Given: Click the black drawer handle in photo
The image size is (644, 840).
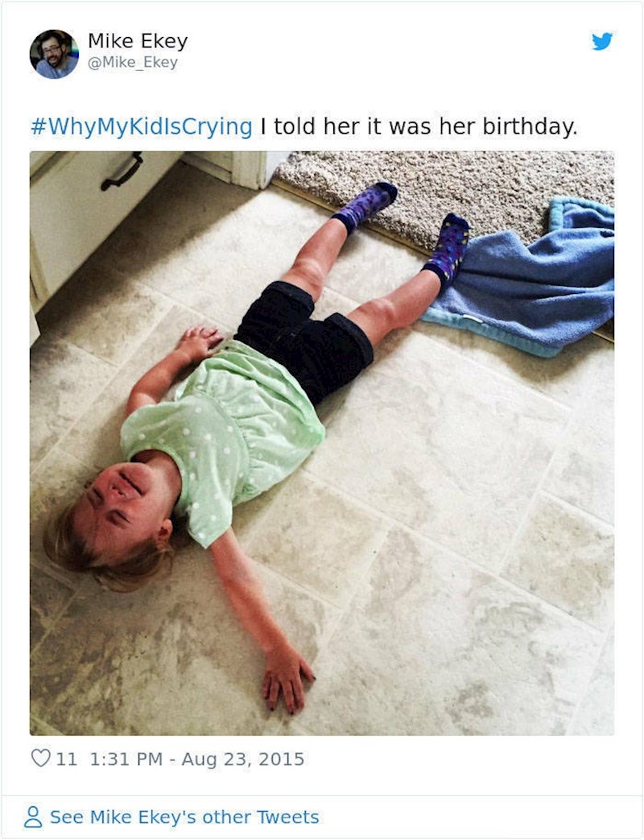Looking at the screenshot, I should pos(122,172).
